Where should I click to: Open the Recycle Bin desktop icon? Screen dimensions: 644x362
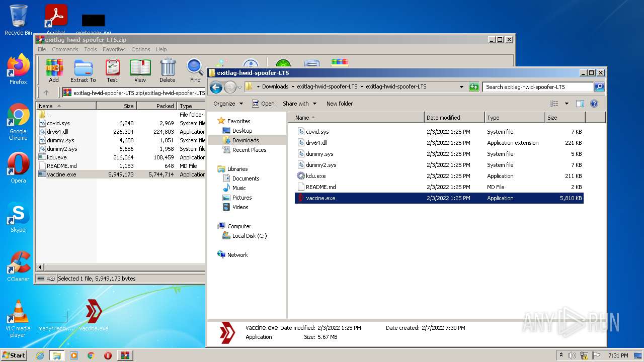(18, 20)
